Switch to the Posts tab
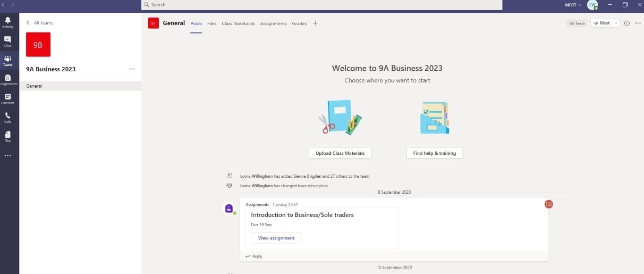This screenshot has height=274, width=644. (196, 23)
